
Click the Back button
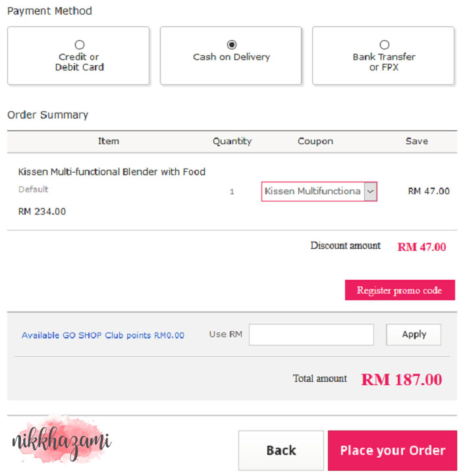281,450
